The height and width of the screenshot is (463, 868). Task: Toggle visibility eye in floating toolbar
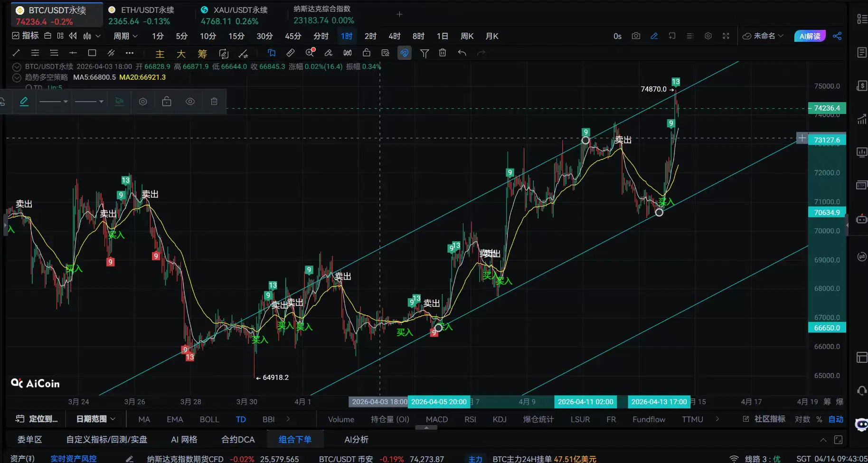click(190, 102)
